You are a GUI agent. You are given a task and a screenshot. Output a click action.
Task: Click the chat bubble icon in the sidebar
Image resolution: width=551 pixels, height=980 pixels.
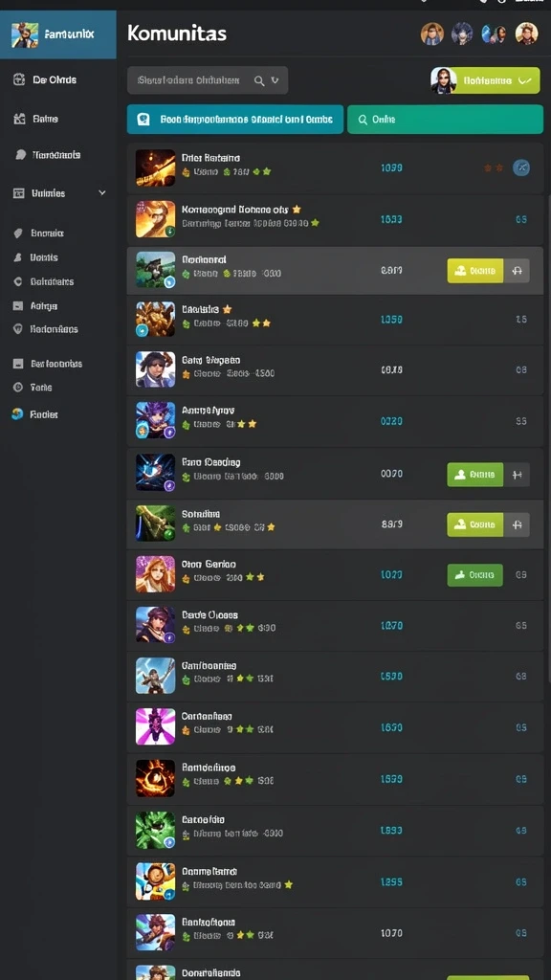point(21,155)
